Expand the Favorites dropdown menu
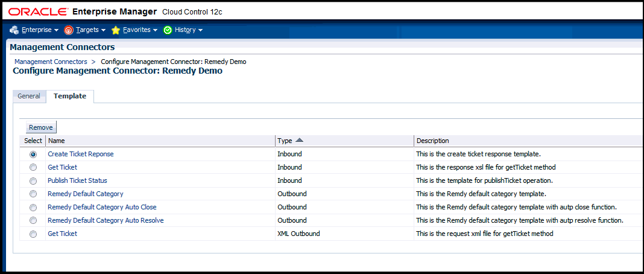 click(140, 30)
